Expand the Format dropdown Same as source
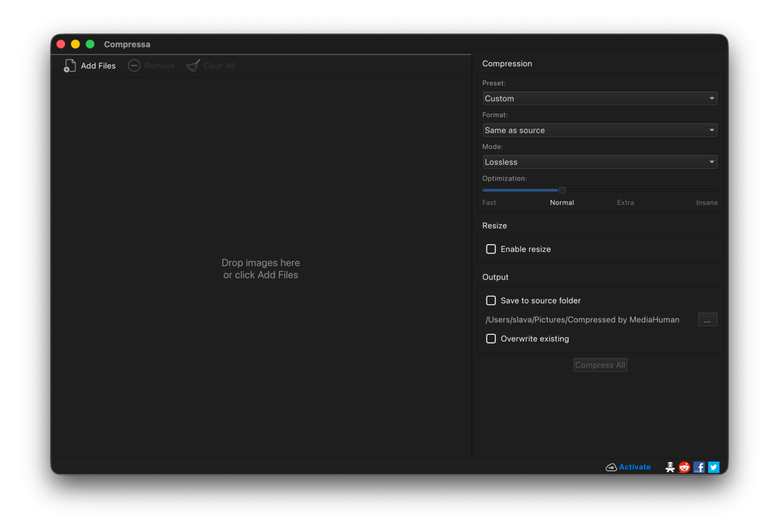779x532 pixels. [600, 130]
